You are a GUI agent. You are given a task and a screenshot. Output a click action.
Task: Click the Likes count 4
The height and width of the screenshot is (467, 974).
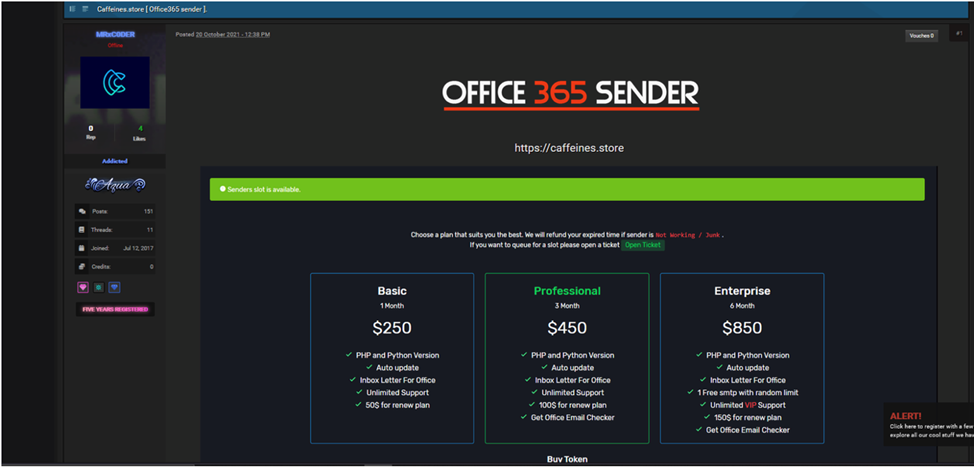pos(140,129)
